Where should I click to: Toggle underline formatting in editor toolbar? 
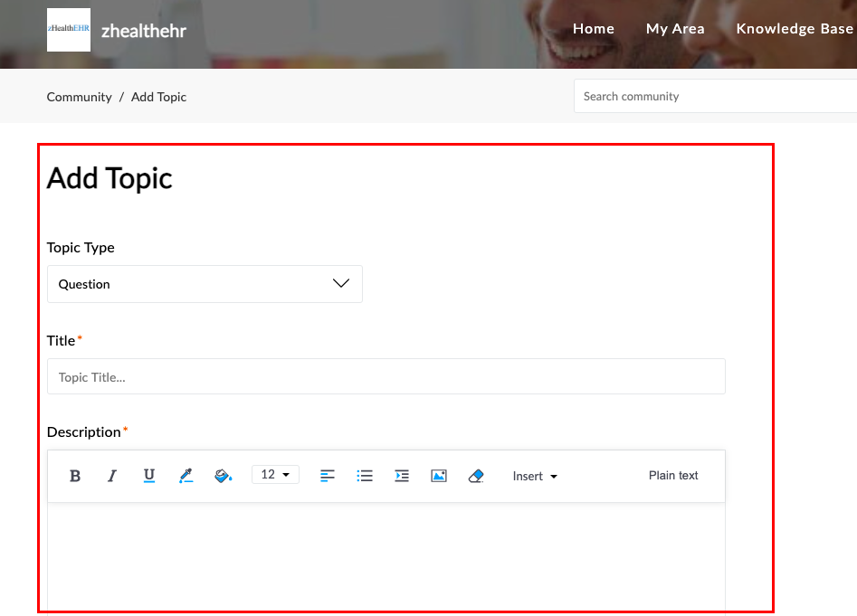coord(148,476)
